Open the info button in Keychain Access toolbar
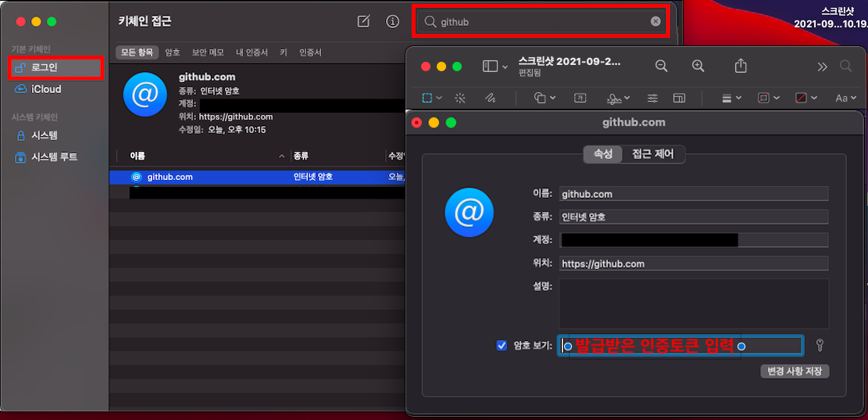Screen dimensions: 868x420 point(392,22)
